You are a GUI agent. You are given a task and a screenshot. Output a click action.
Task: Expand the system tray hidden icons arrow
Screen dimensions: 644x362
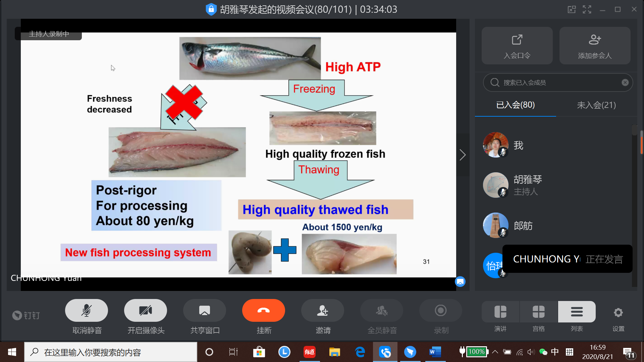pyautogui.click(x=495, y=352)
